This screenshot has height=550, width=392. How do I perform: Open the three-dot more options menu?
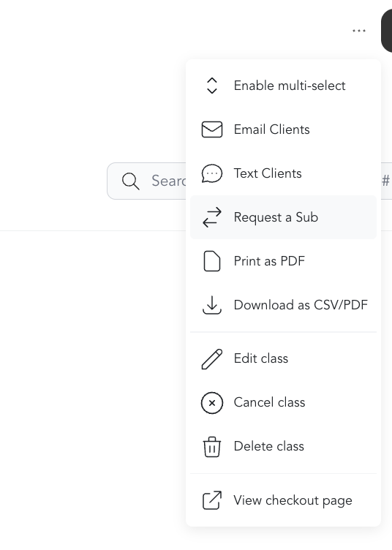click(359, 31)
